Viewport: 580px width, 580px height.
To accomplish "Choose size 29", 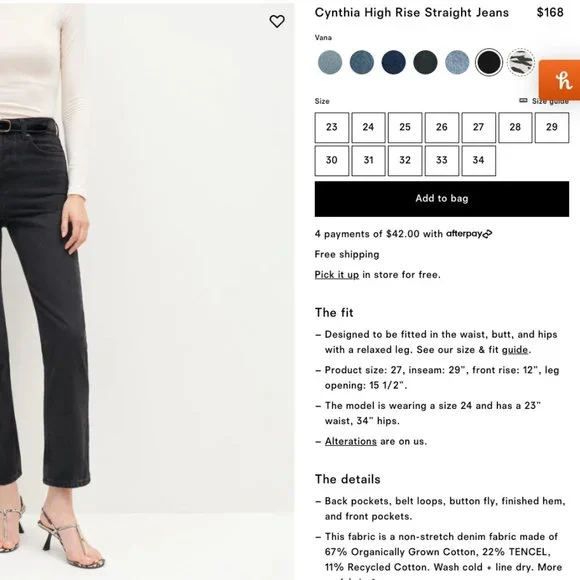I will (552, 128).
